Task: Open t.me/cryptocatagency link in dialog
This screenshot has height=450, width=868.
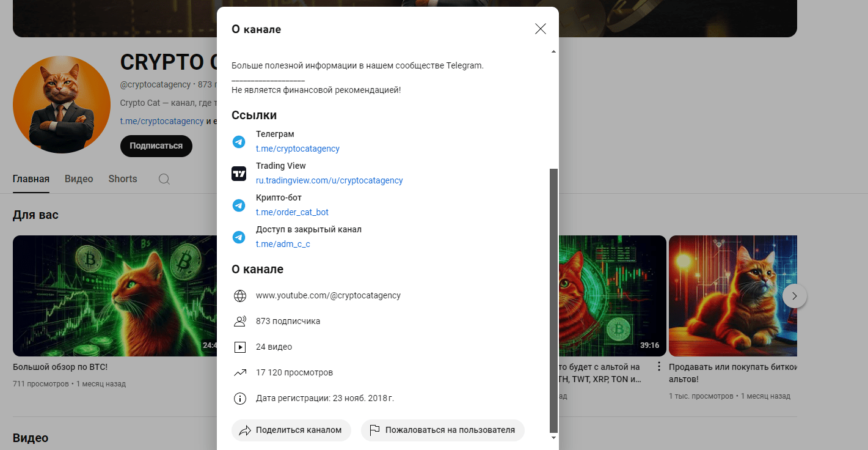Action: click(x=297, y=149)
